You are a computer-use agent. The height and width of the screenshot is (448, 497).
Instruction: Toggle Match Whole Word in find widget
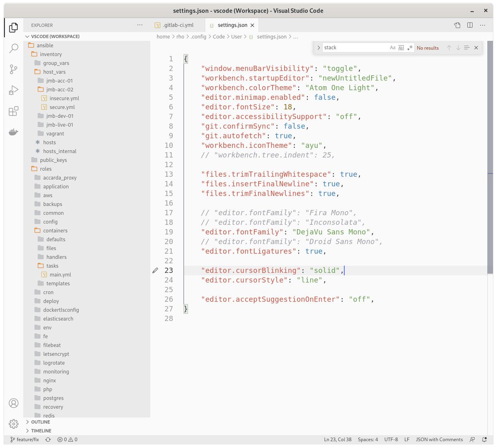(x=401, y=48)
